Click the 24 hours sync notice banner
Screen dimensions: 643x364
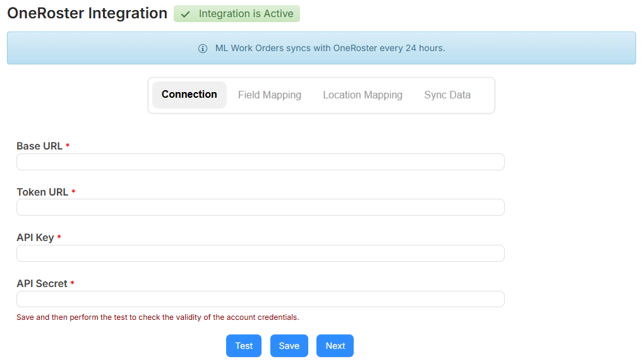tap(321, 48)
